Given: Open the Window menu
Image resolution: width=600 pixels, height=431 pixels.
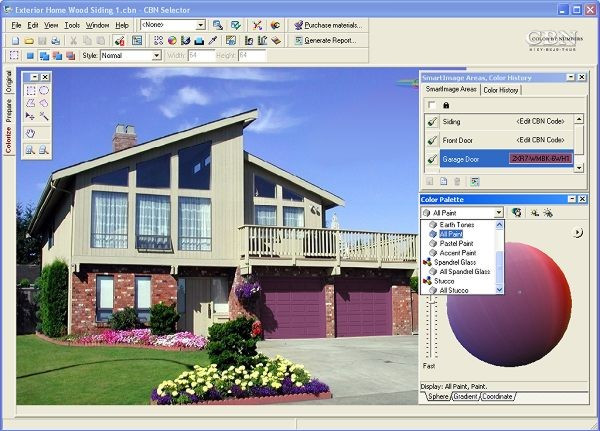Looking at the screenshot, I should (x=97, y=25).
